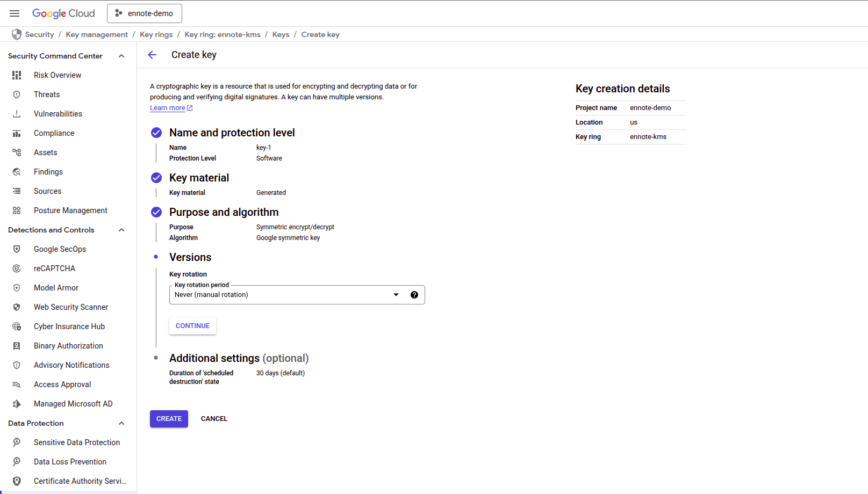Click the 'Software' protection level value

tap(269, 158)
